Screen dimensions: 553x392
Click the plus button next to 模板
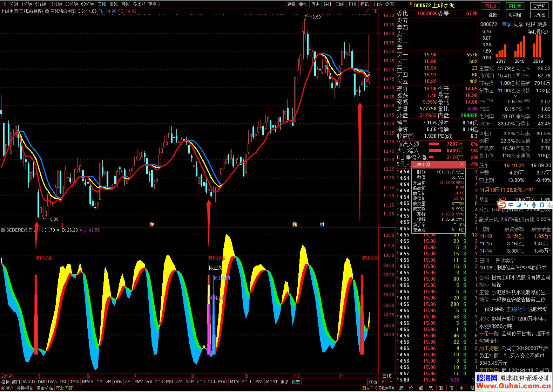[383, 382]
